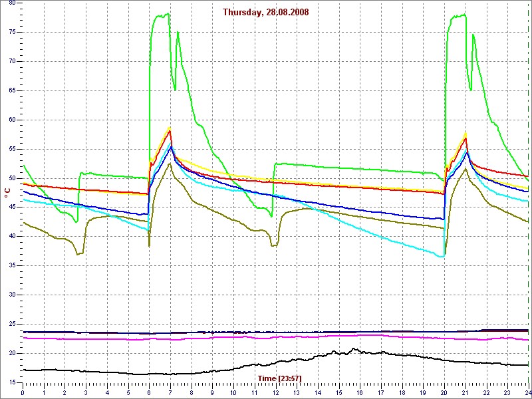This screenshot has height=399, width=532.
Task: Click the y-axis value '40'
Action: [x=12, y=237]
